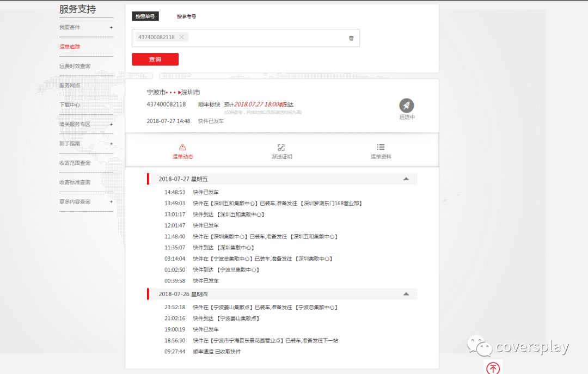Image resolution: width=588 pixels, height=374 pixels.
Task: Click the red 查询 button
Action: 155,59
